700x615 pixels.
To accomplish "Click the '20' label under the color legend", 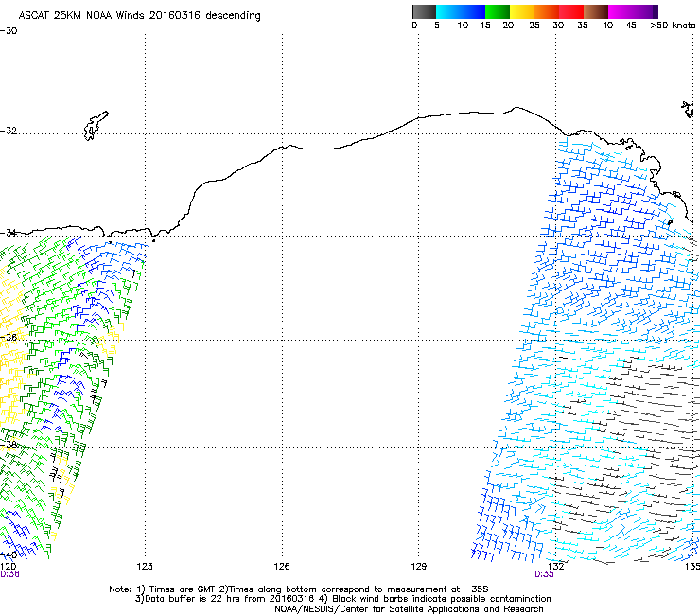I will pos(508,26).
